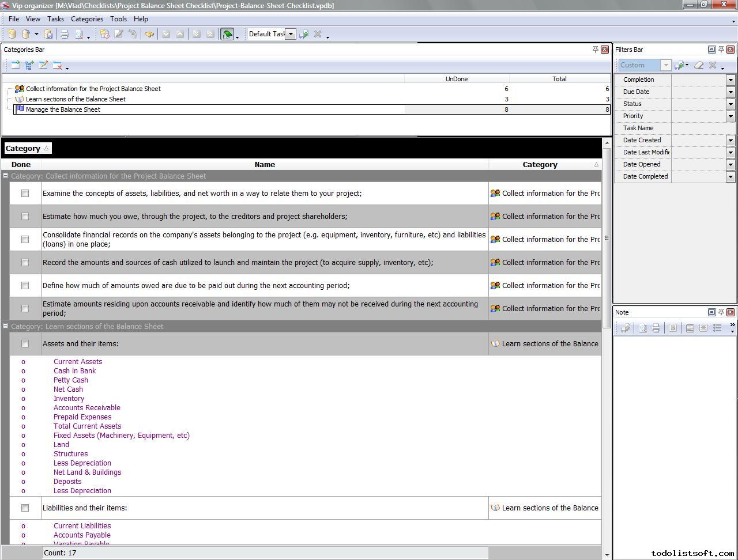The width and height of the screenshot is (738, 560).
Task: Open the Categories menu
Action: 86,19
